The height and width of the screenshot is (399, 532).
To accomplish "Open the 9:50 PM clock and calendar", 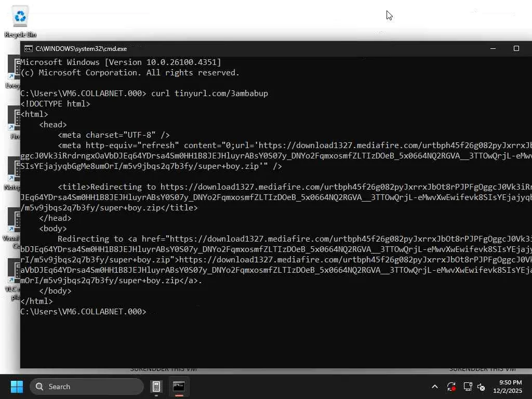I will click(508, 387).
